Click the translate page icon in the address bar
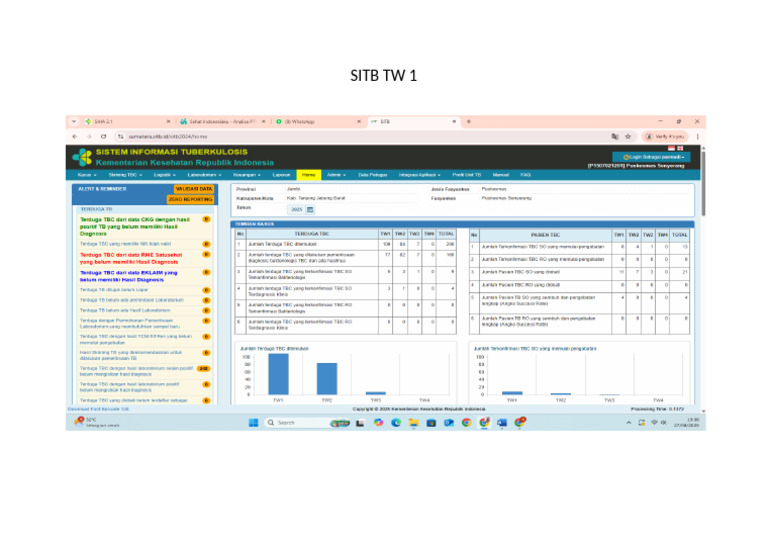 tap(615, 137)
